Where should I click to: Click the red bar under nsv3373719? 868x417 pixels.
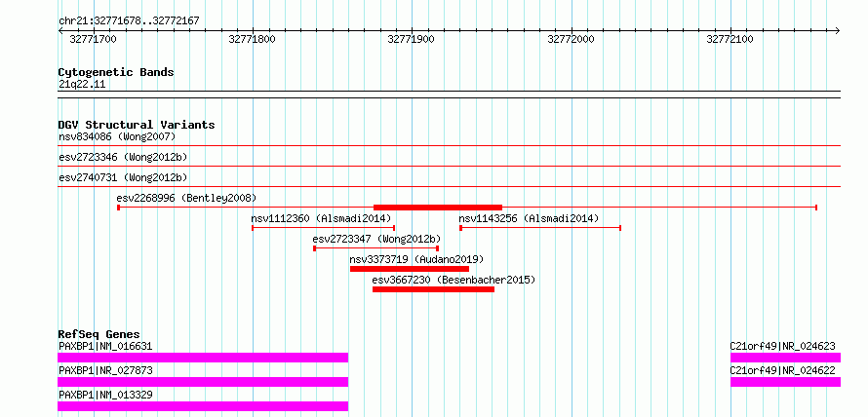pos(410,269)
